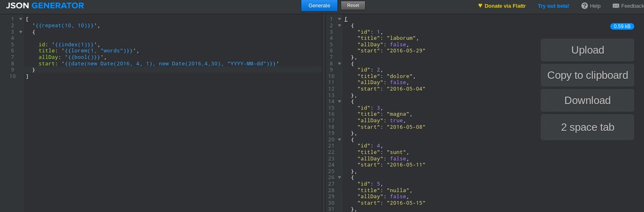Click the "id": 2 output line
The height and width of the screenshot is (212, 644).
(370, 70)
